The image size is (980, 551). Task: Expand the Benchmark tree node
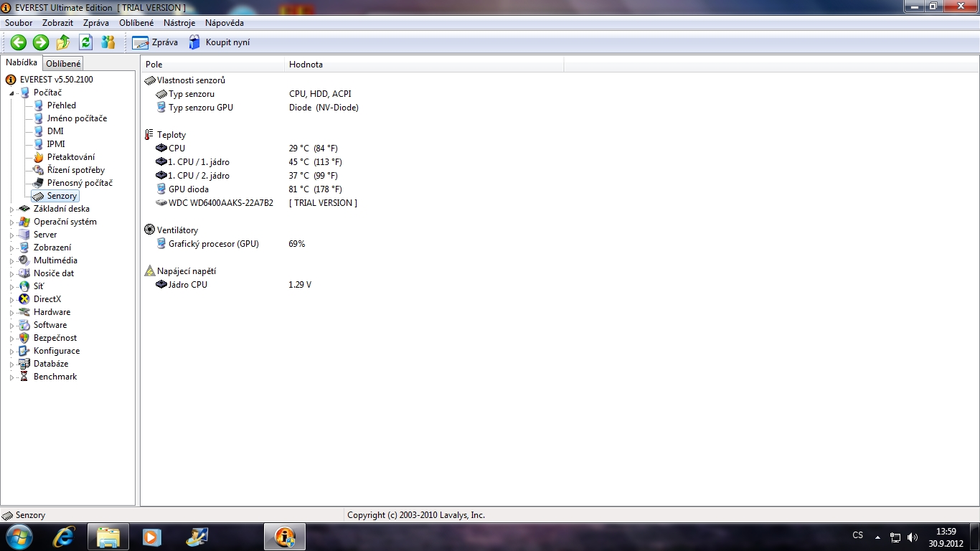11,377
